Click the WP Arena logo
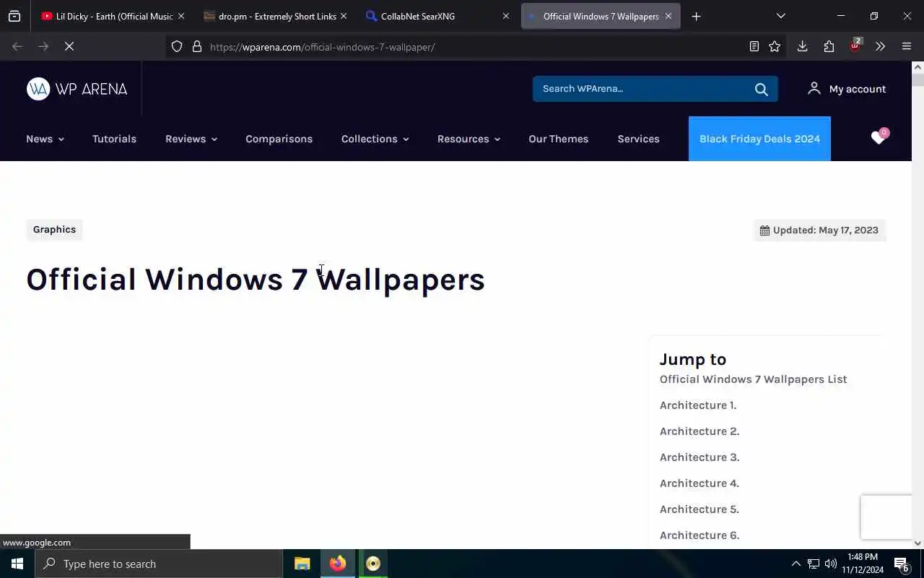This screenshot has height=578, width=924. [77, 89]
